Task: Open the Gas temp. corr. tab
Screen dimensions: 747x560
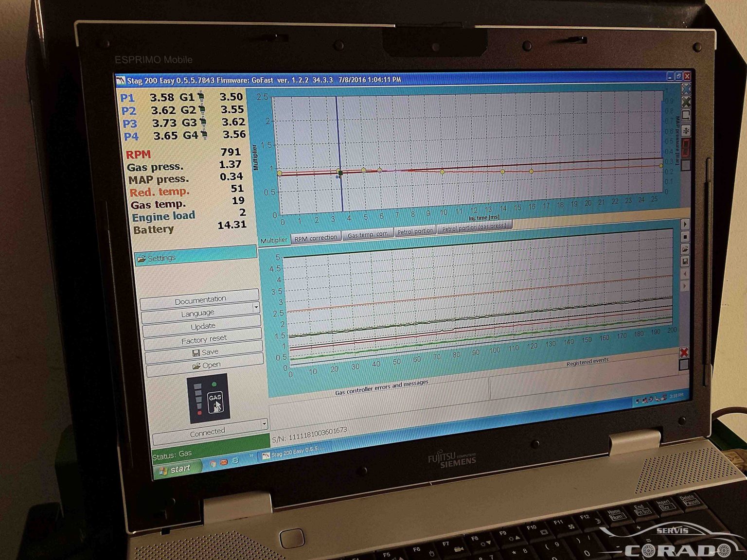Action: pyautogui.click(x=368, y=235)
